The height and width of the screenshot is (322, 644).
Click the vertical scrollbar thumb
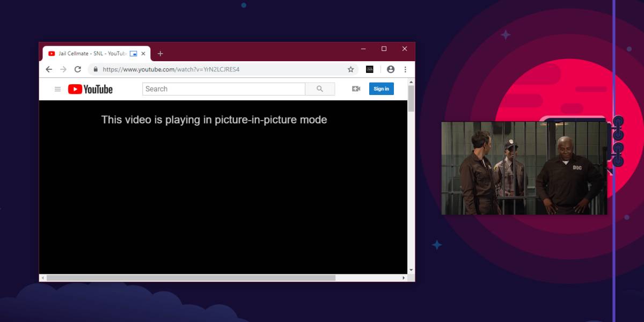pyautogui.click(x=411, y=98)
